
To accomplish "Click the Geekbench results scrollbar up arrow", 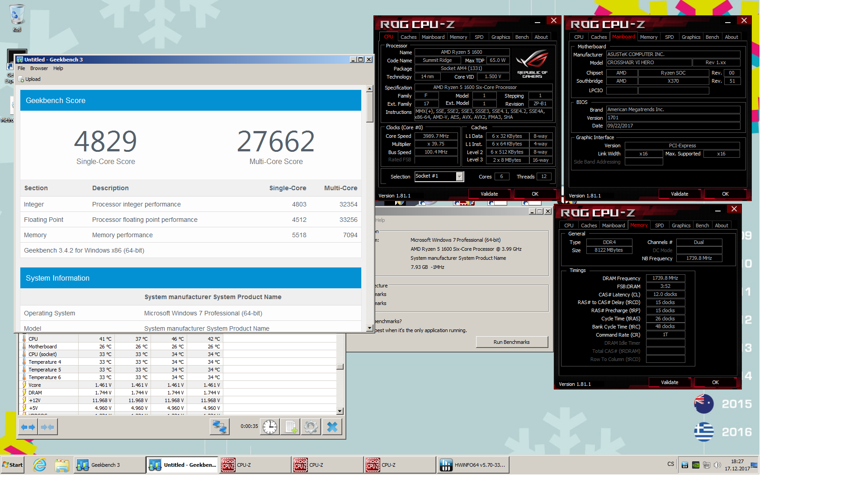I will pyautogui.click(x=369, y=89).
